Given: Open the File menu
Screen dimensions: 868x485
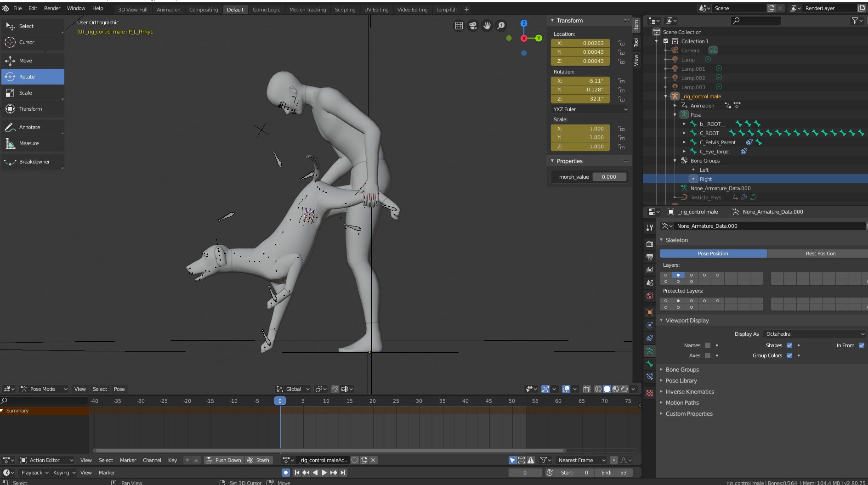Looking at the screenshot, I should click(17, 8).
